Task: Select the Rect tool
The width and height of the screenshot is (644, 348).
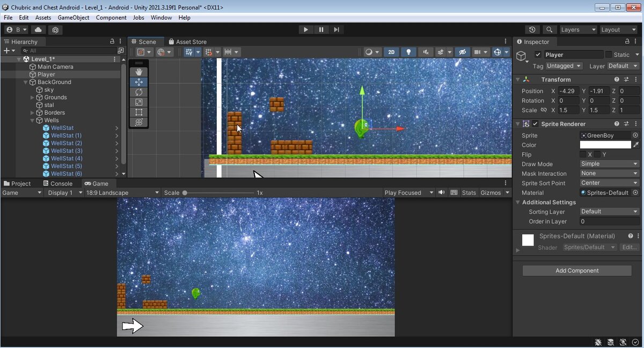Action: pyautogui.click(x=138, y=112)
